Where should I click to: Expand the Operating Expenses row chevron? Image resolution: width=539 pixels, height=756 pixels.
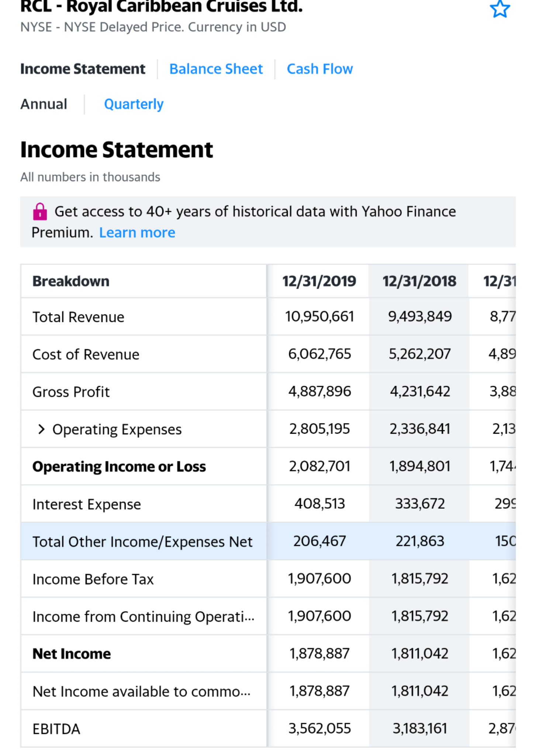(41, 429)
